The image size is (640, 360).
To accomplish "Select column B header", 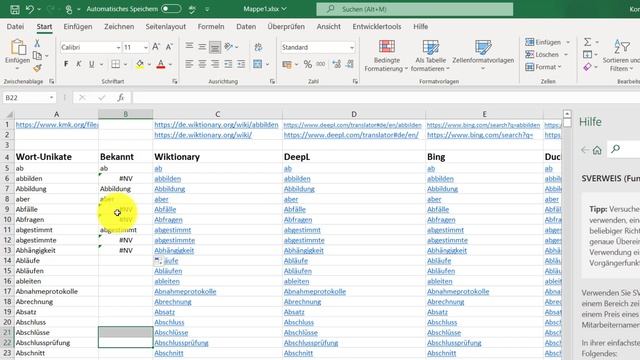I will click(125, 114).
